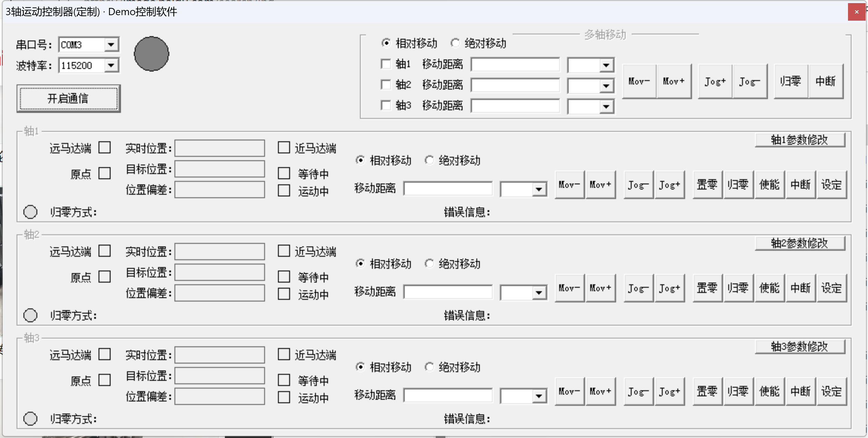Close the Demo控制软件 window
868x438 pixels.
(x=857, y=12)
